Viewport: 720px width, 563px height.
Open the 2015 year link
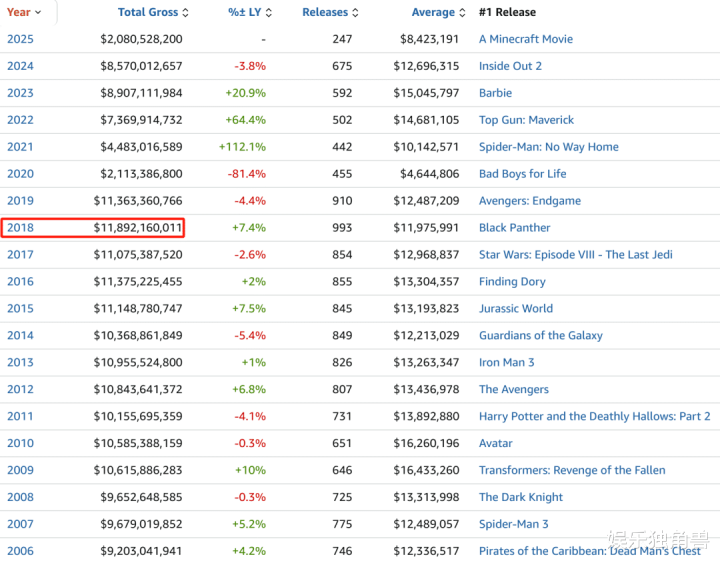click(x=20, y=309)
